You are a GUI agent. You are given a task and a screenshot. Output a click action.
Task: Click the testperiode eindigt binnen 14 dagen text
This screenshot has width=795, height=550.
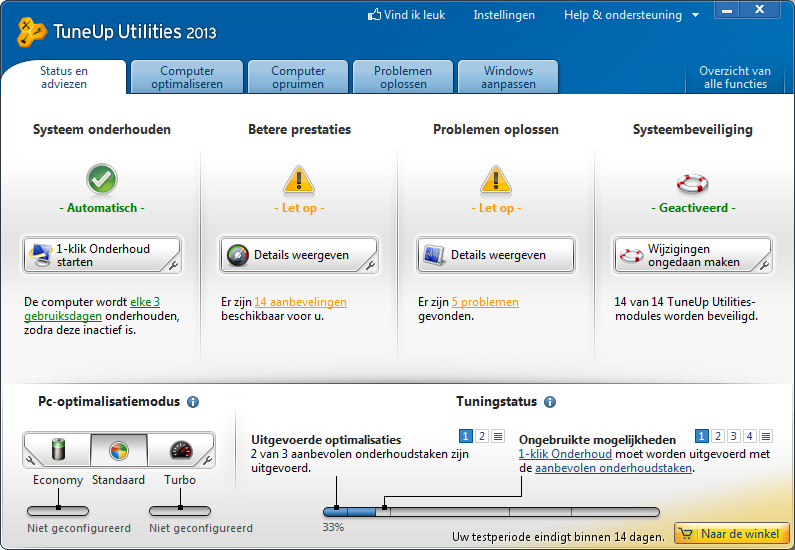click(x=558, y=537)
